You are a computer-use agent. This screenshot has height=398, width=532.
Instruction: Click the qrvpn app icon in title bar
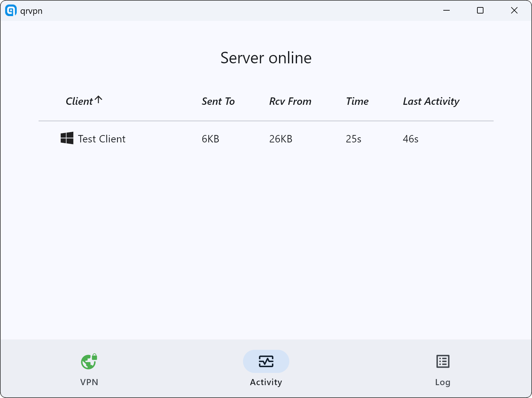[x=11, y=11]
